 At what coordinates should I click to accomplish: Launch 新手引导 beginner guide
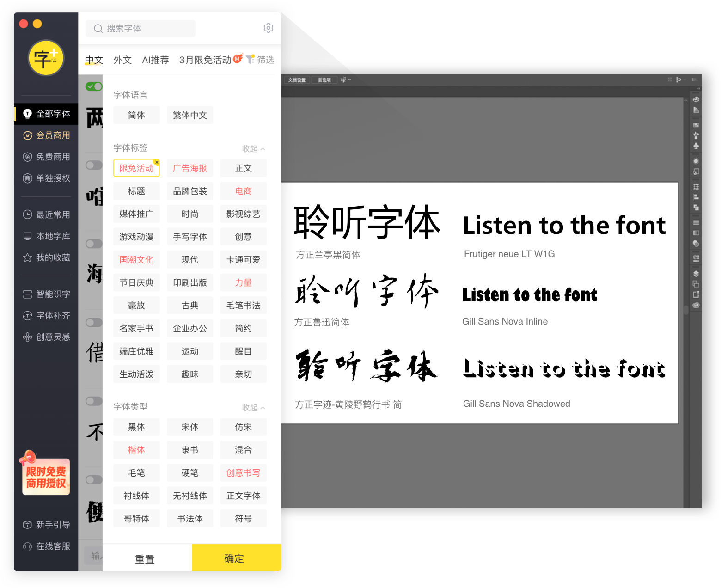(x=46, y=524)
